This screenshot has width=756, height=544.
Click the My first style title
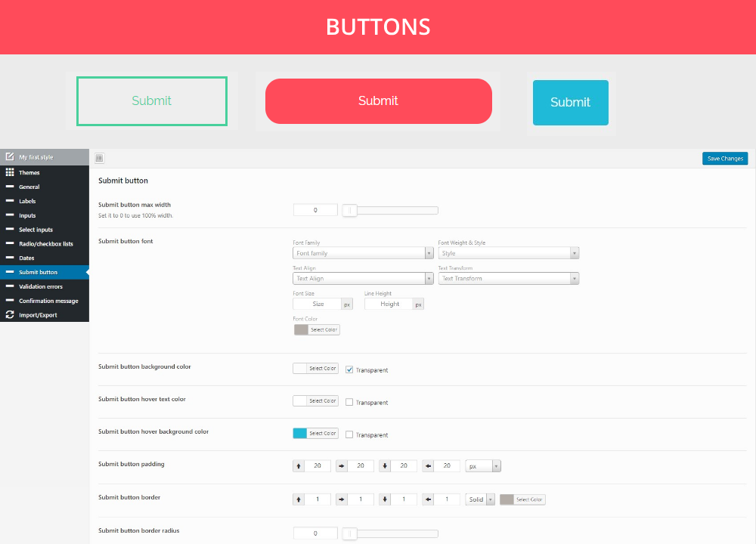[36, 157]
